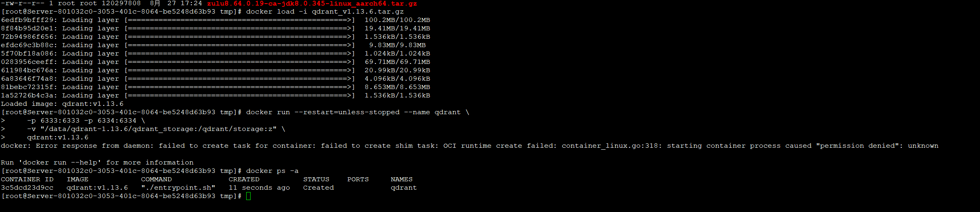Select the red zulu8 tar.gz filename

pyautogui.click(x=312, y=3)
